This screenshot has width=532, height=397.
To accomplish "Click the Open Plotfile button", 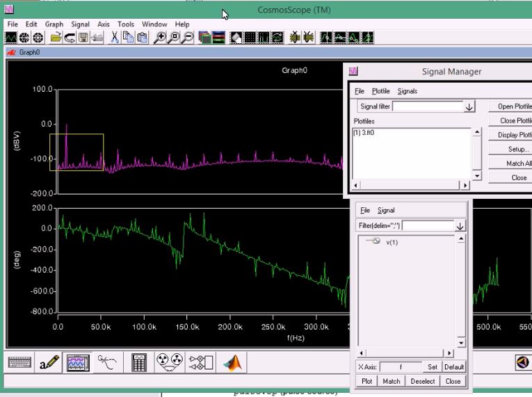I will (515, 106).
